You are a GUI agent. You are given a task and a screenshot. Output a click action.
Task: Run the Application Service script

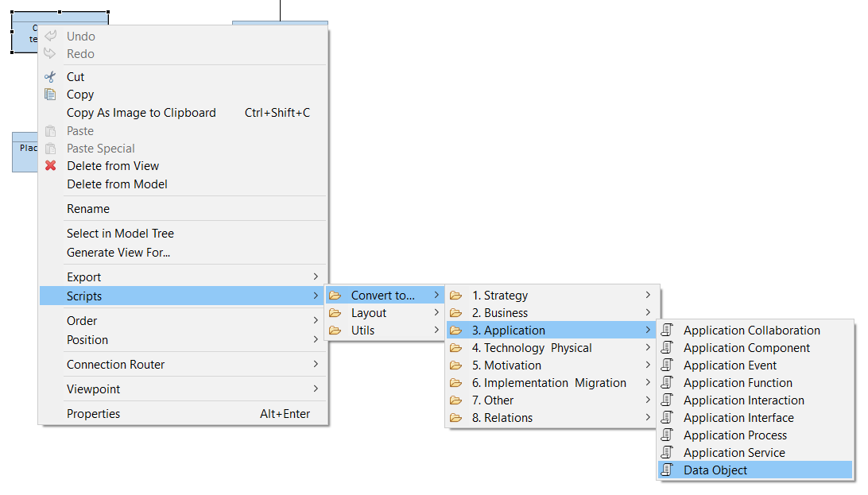[756, 452]
